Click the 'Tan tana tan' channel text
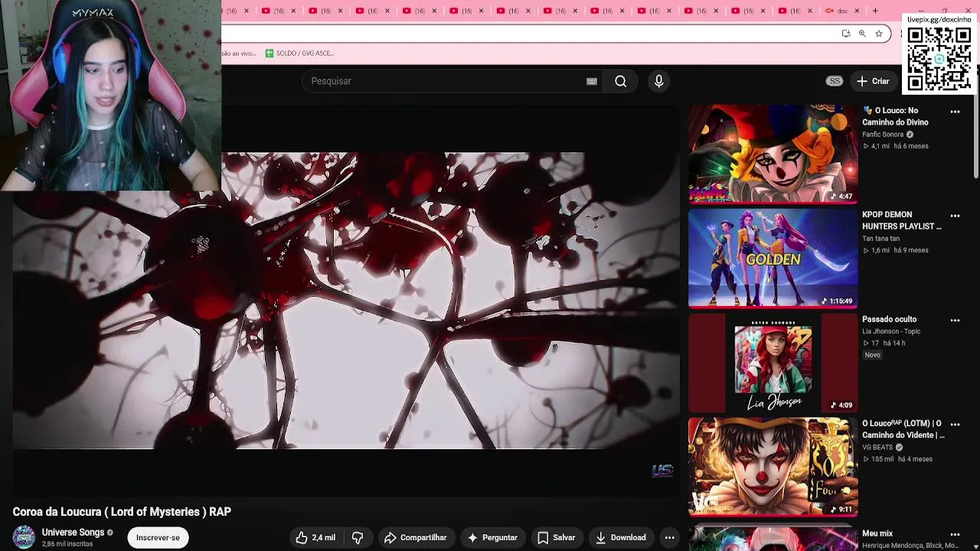The height and width of the screenshot is (551, 980). tap(880, 239)
